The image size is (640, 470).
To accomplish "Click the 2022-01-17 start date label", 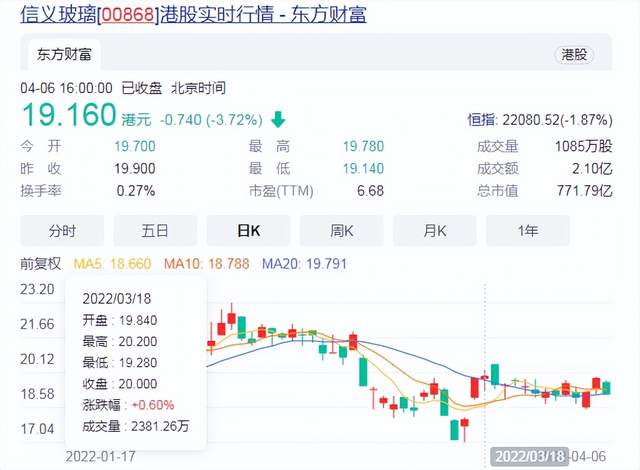I will pos(102,455).
